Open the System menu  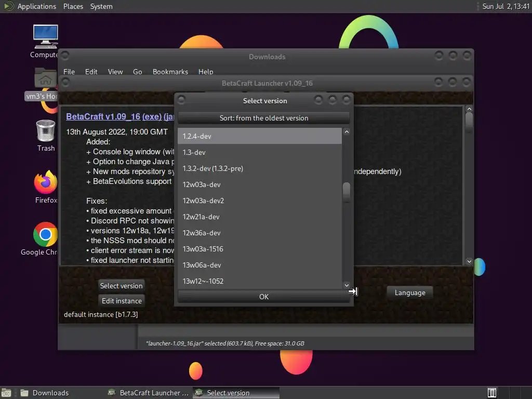[101, 6]
